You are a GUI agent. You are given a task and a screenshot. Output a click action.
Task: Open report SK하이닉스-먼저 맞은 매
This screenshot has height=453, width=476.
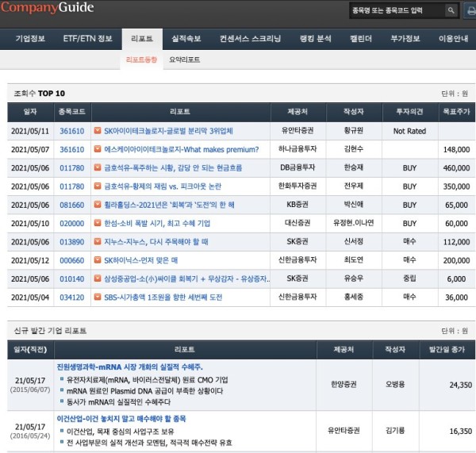[141, 261]
